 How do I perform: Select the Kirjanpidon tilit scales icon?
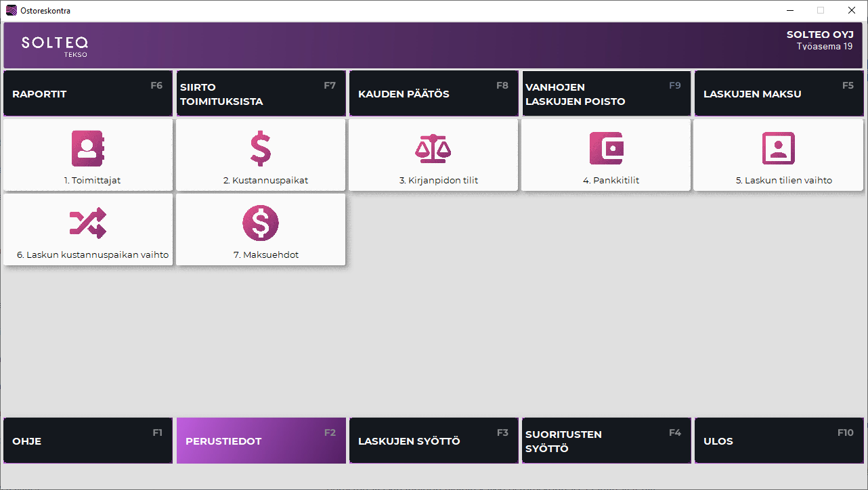tap(433, 148)
